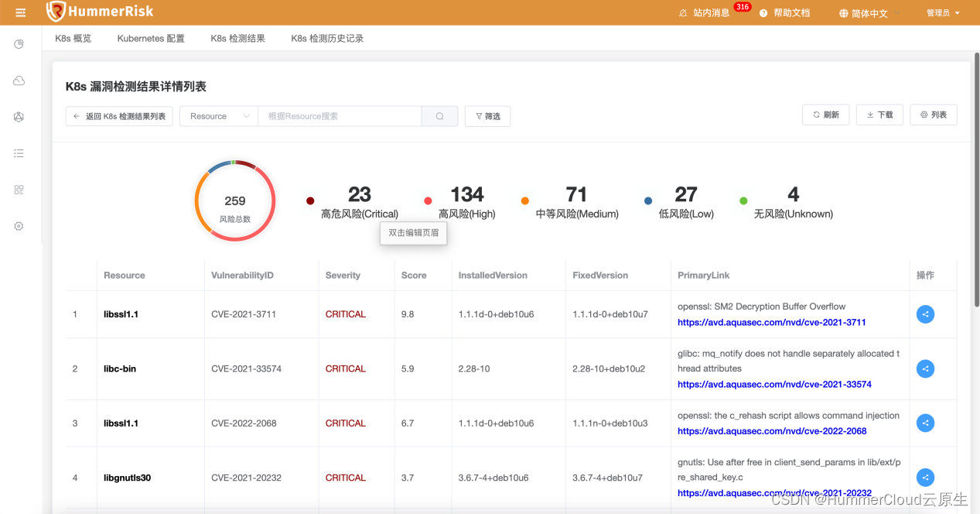Viewport: 980px width, 514px height.
Task: Focus the 根据Resource搜索 input field
Action: [340, 116]
